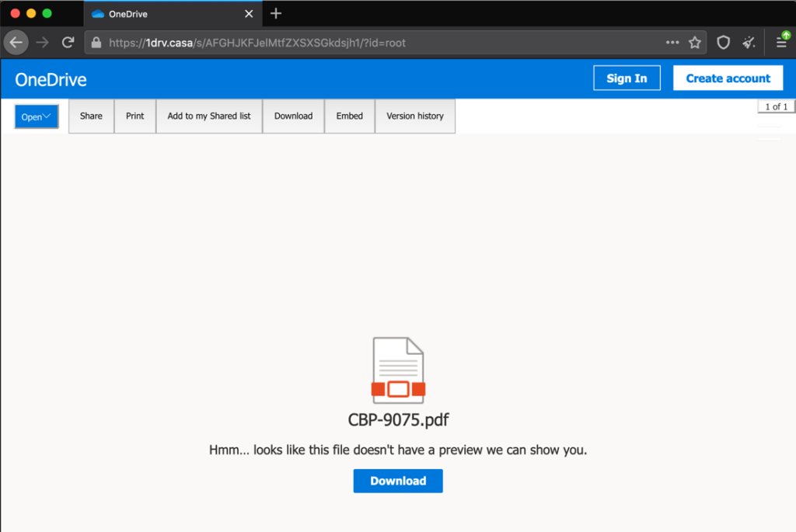Bookmark this page with the star icon
Image resolution: width=796 pixels, height=532 pixels.
(x=695, y=43)
